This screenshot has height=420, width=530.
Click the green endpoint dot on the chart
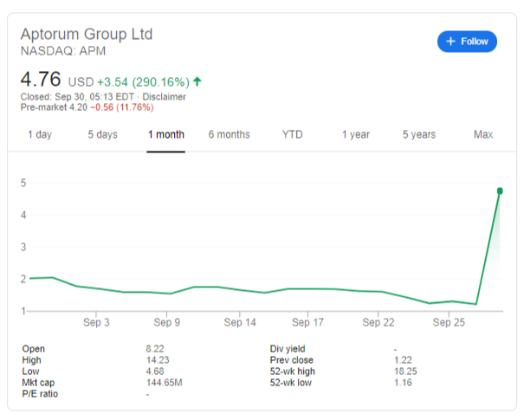coord(500,191)
